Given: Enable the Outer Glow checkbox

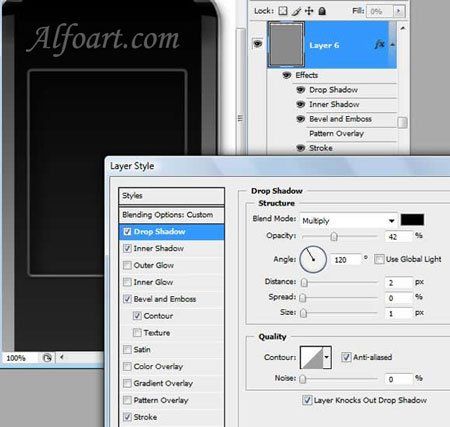Looking at the screenshot, I should click(127, 265).
